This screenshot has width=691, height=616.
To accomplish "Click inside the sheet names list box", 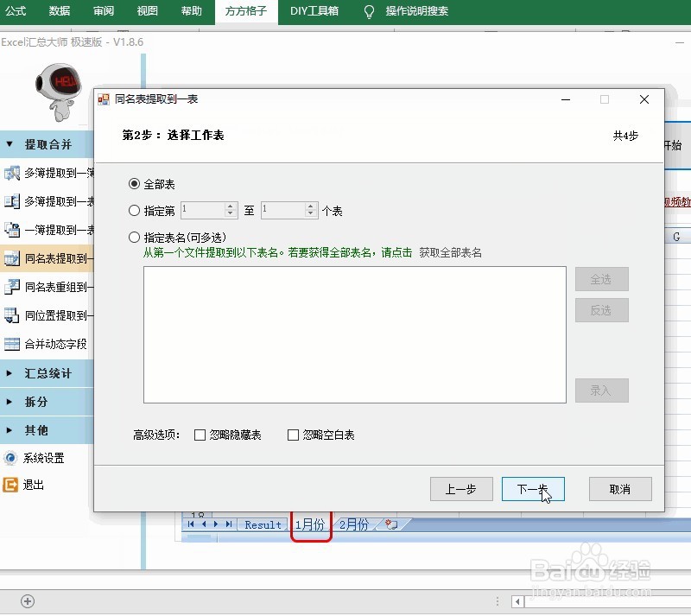I will (x=355, y=334).
